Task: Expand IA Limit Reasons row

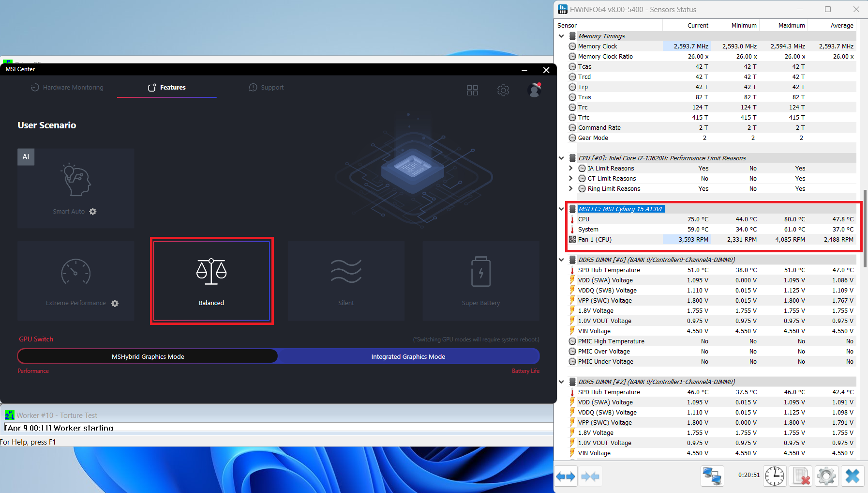Action: (x=571, y=169)
